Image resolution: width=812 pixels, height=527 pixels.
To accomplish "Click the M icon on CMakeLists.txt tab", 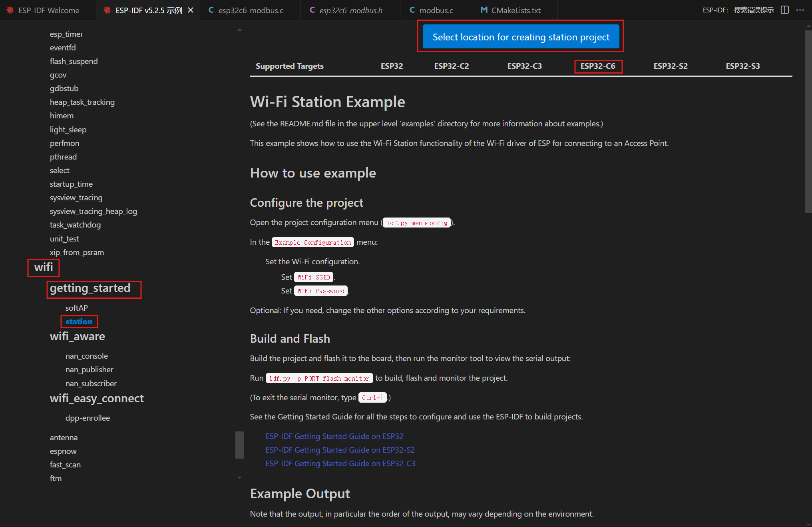I will click(484, 10).
